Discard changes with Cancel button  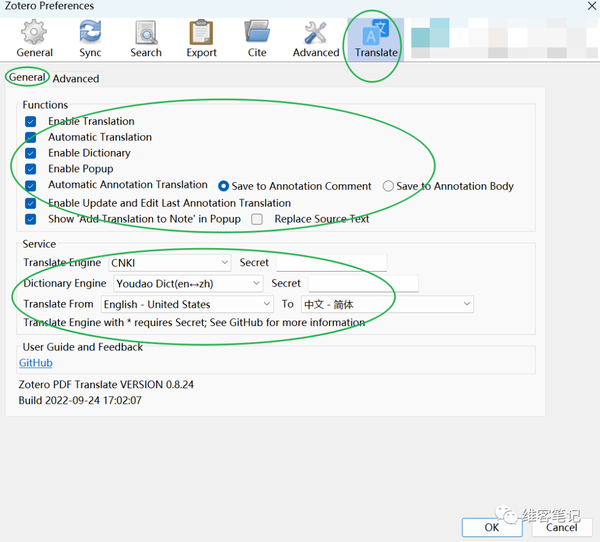tap(561, 527)
